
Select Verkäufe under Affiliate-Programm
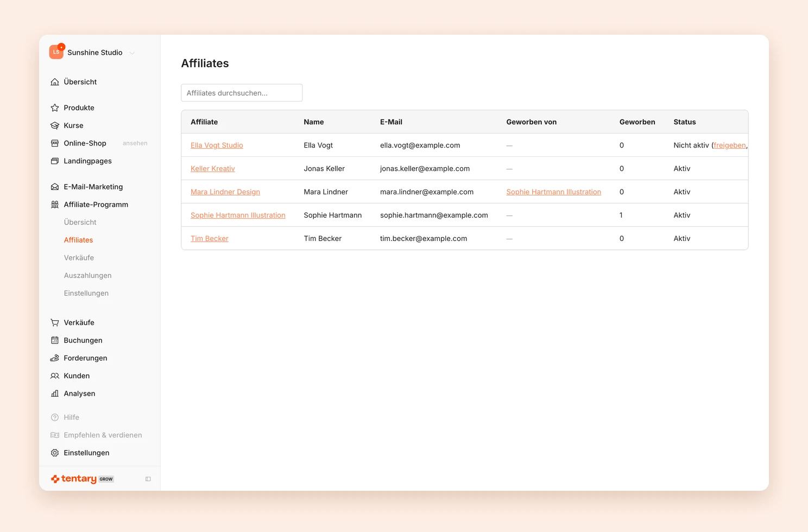click(x=79, y=258)
